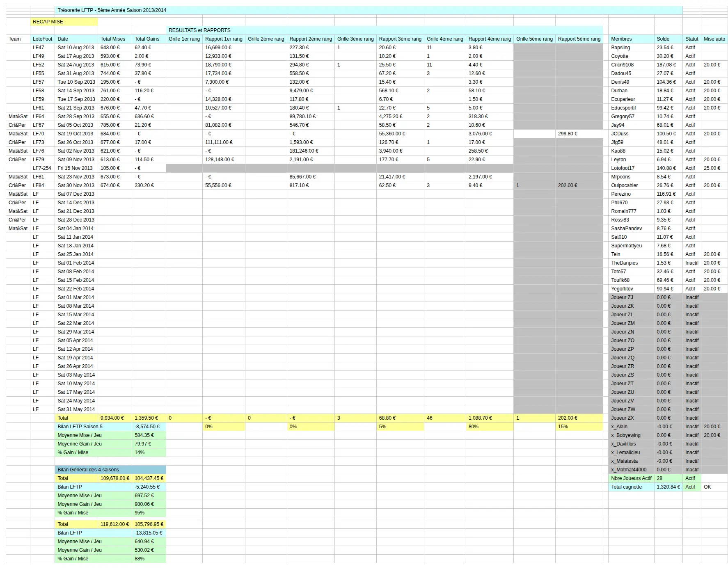Image resolution: width=728 pixels, height=569 pixels.
Task: Click the 'Date' column header
Action: click(x=76, y=39)
